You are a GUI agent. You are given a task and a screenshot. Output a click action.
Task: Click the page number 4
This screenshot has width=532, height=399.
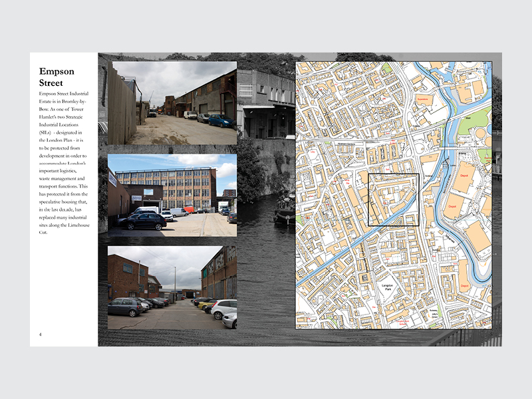(x=40, y=334)
